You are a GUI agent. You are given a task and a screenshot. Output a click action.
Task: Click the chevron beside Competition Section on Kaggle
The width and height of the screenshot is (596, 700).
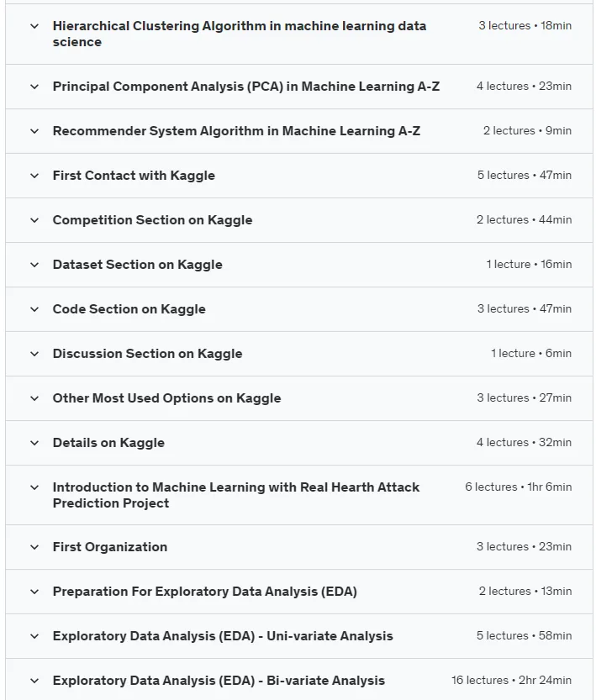34,220
